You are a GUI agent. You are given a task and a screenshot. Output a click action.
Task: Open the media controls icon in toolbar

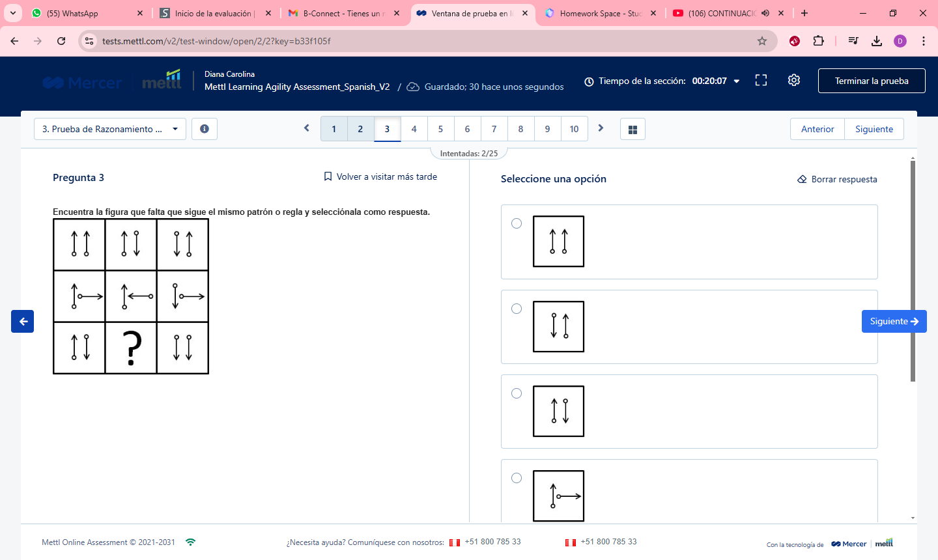coord(853,41)
